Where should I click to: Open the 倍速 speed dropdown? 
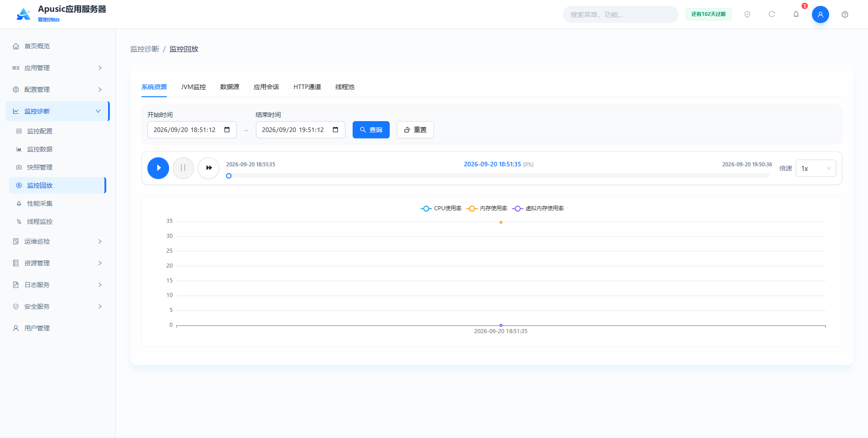816,168
